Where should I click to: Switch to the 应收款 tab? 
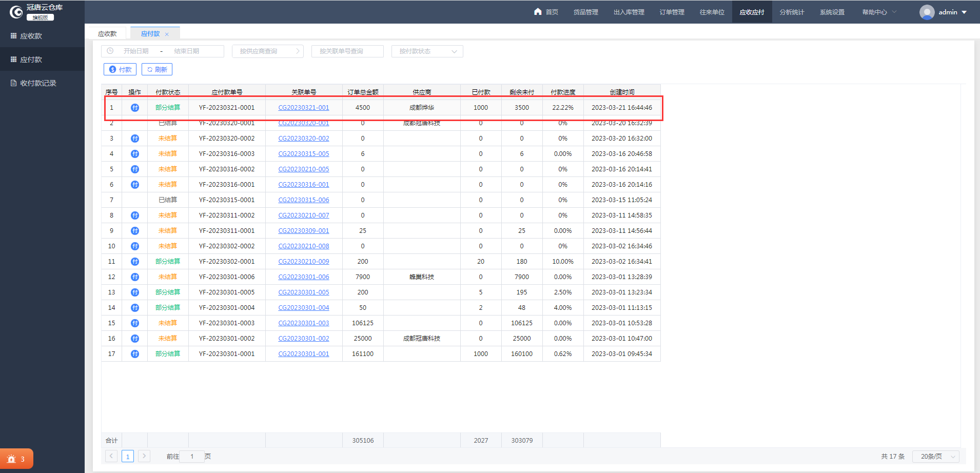(108, 34)
